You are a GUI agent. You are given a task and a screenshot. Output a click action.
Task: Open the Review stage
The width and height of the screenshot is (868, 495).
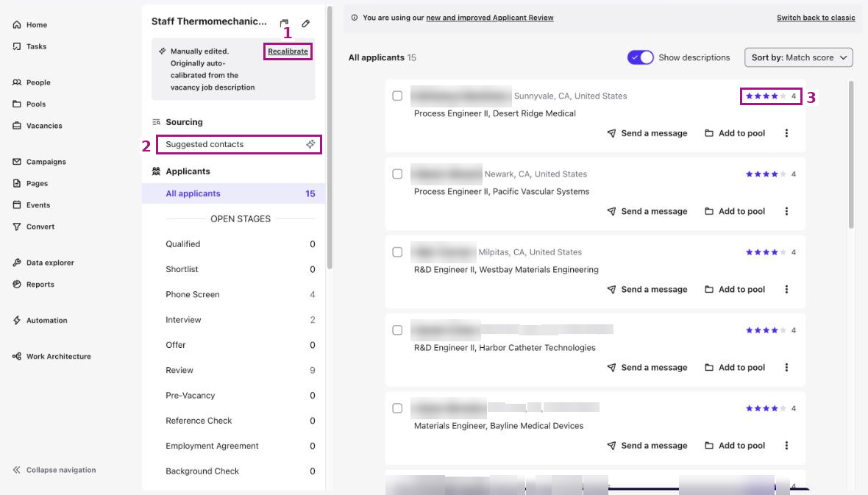click(241, 371)
